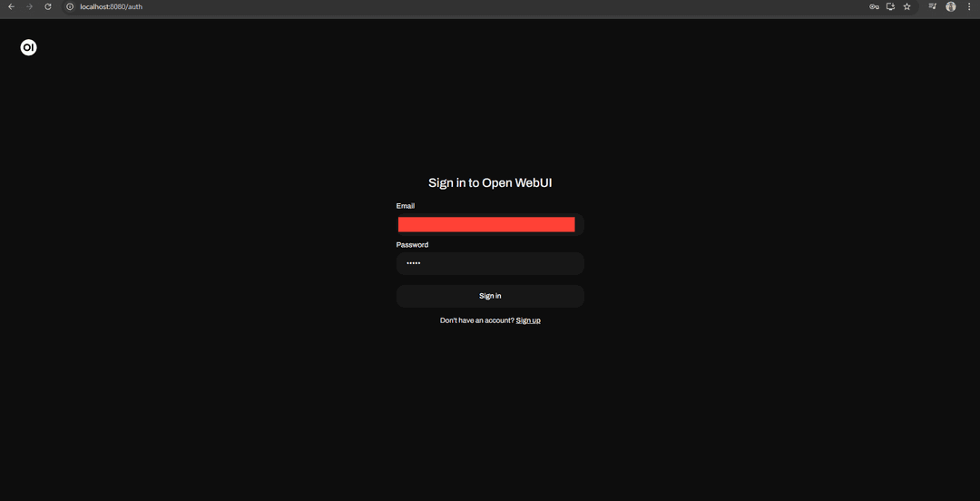Image resolution: width=980 pixels, height=501 pixels.
Task: Open the Chrome profile avatar
Action: tap(951, 6)
